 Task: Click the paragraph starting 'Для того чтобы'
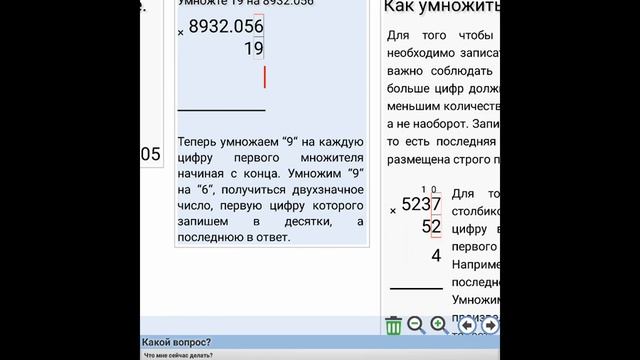pos(443,97)
